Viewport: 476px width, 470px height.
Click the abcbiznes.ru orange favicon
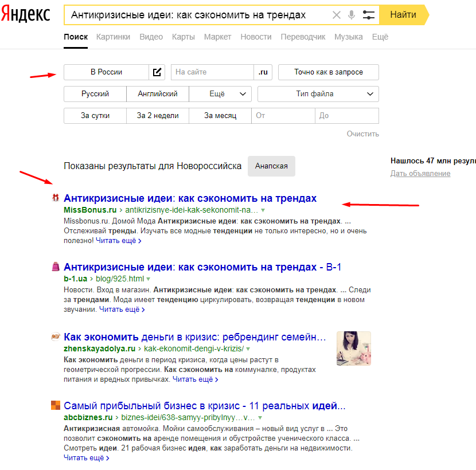tap(56, 405)
